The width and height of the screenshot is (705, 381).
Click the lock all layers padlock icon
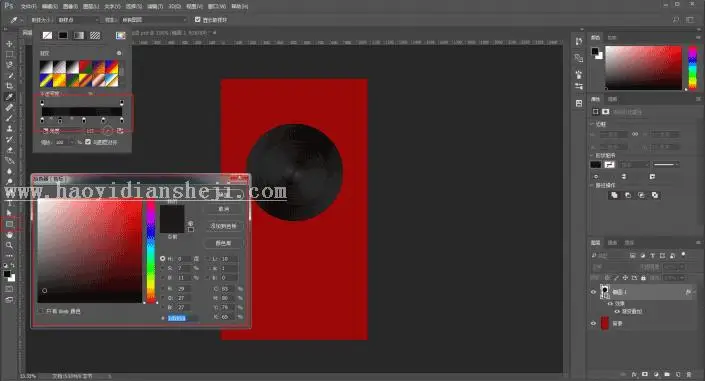click(643, 278)
